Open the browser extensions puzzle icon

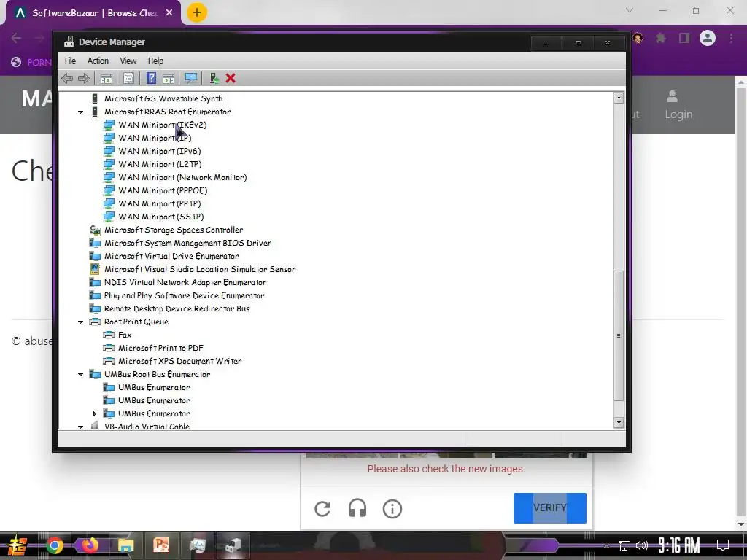point(661,38)
